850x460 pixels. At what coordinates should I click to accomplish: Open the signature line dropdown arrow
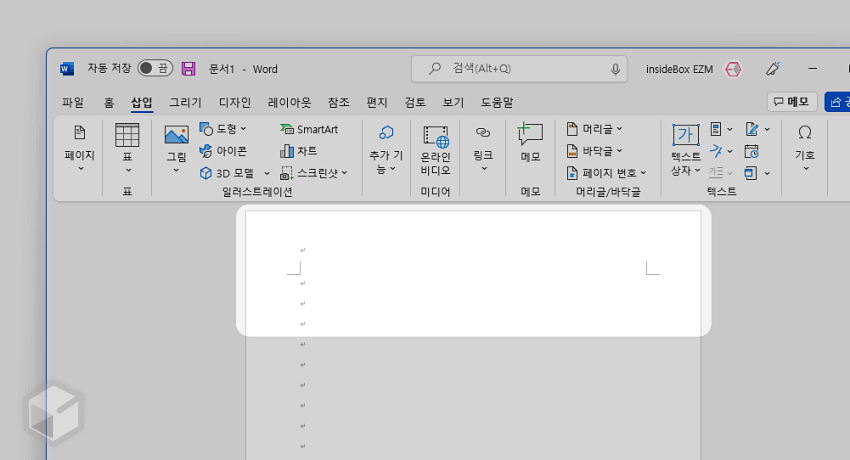767,129
